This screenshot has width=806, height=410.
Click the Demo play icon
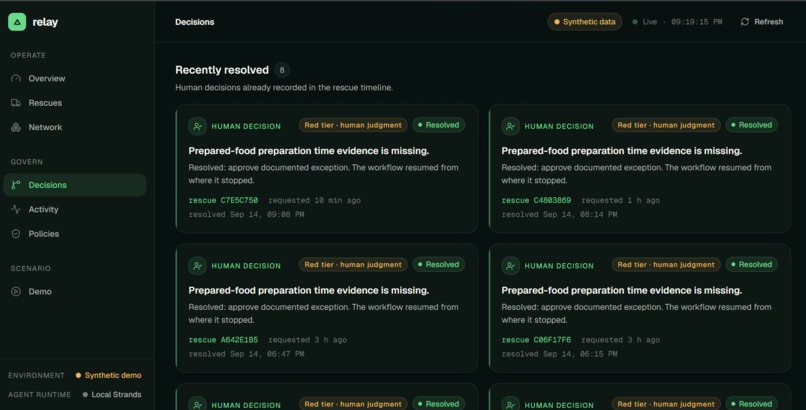click(16, 291)
